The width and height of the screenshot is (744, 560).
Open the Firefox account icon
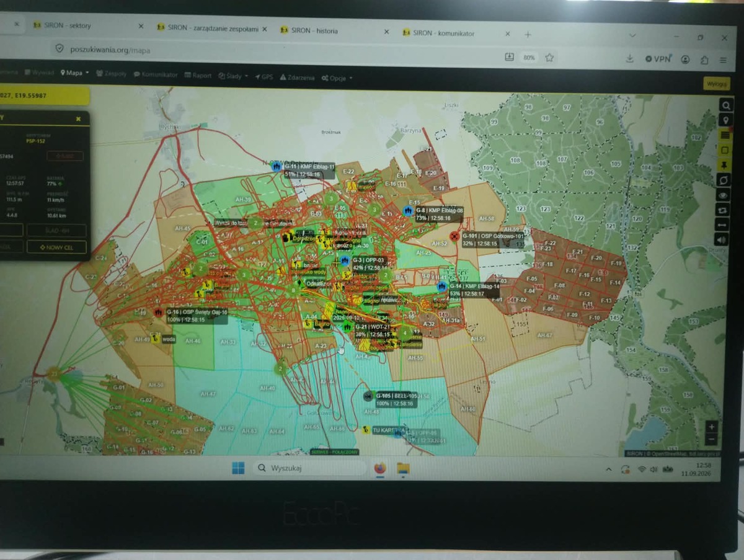click(685, 60)
